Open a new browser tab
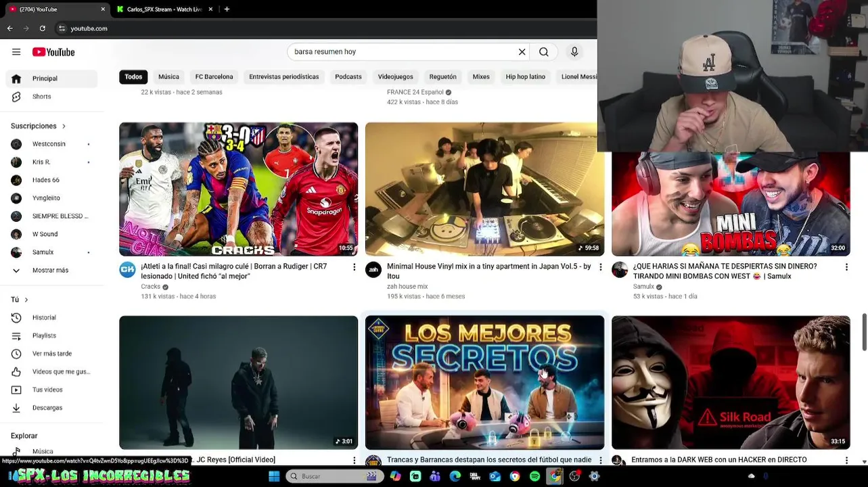Image resolution: width=868 pixels, height=487 pixels. coord(227,9)
